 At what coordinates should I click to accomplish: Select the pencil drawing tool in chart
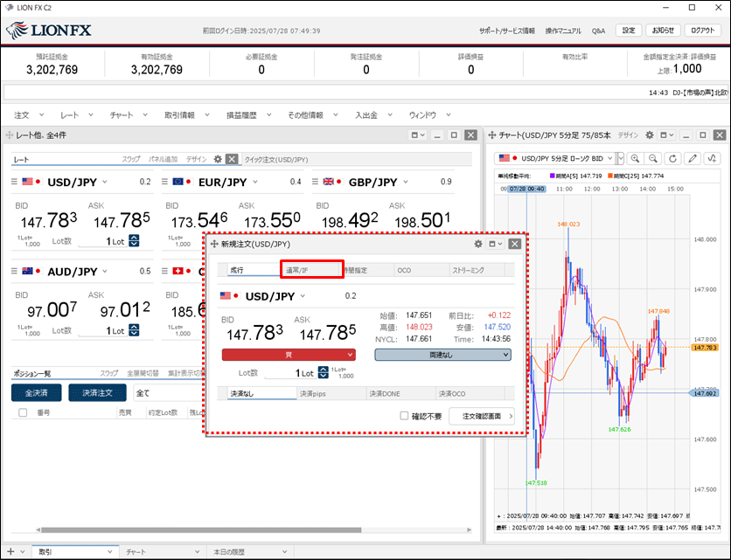pyautogui.click(x=693, y=158)
